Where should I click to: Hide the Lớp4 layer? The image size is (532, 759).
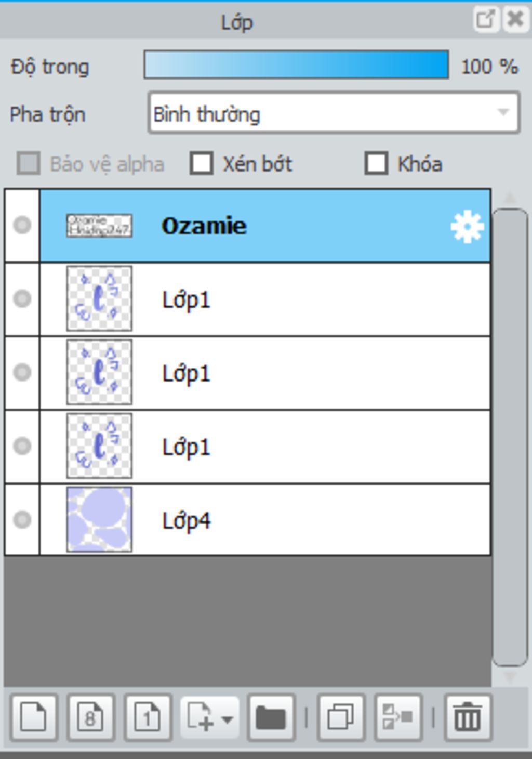[22, 519]
